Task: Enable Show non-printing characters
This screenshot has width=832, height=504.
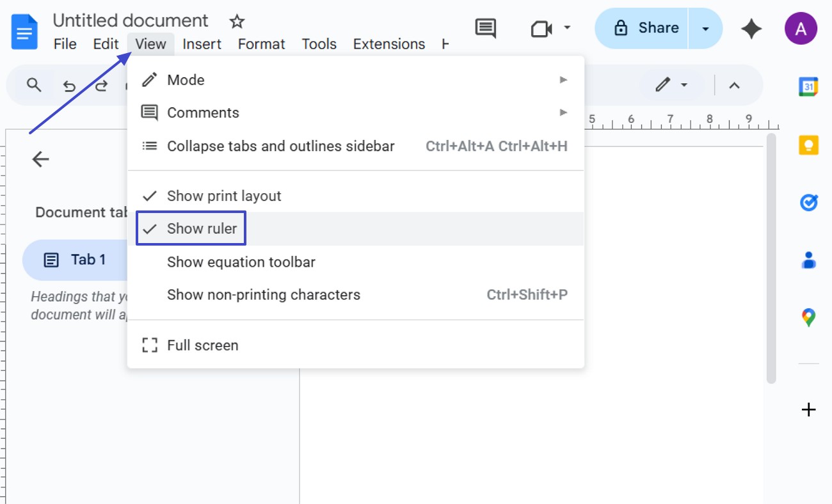Action: click(264, 295)
